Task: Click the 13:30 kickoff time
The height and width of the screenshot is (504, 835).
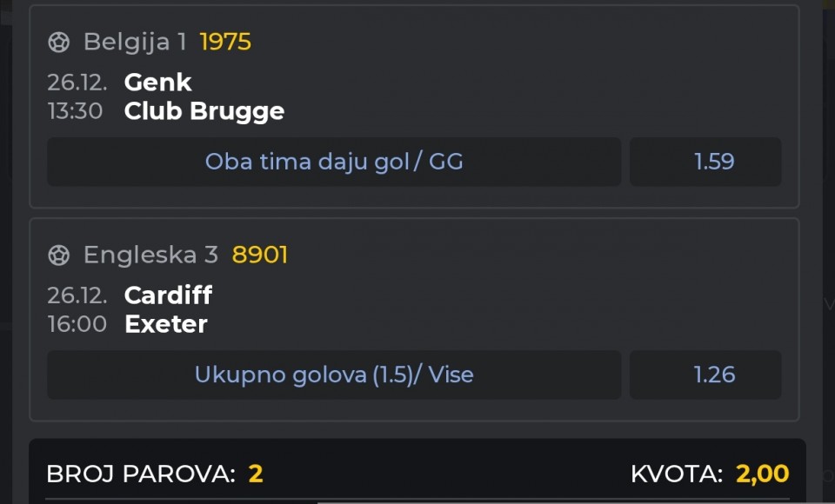Action: click(x=75, y=111)
